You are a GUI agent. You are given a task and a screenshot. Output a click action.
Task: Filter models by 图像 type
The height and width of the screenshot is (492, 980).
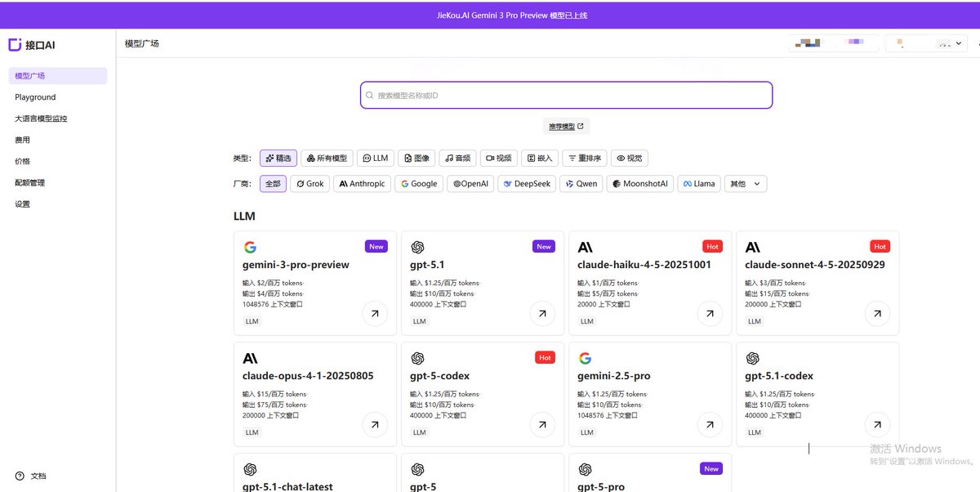tap(416, 158)
